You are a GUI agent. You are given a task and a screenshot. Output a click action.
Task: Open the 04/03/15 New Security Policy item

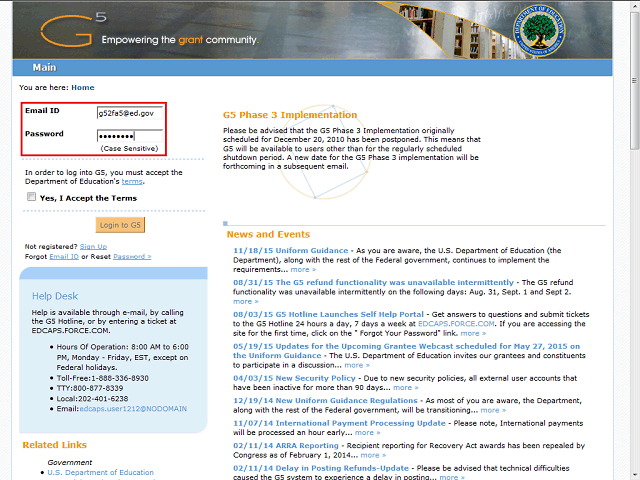[294, 378]
